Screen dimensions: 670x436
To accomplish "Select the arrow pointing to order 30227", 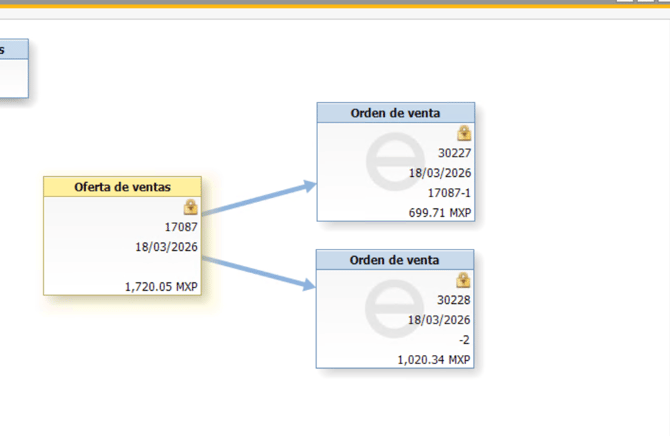I will (x=260, y=198).
